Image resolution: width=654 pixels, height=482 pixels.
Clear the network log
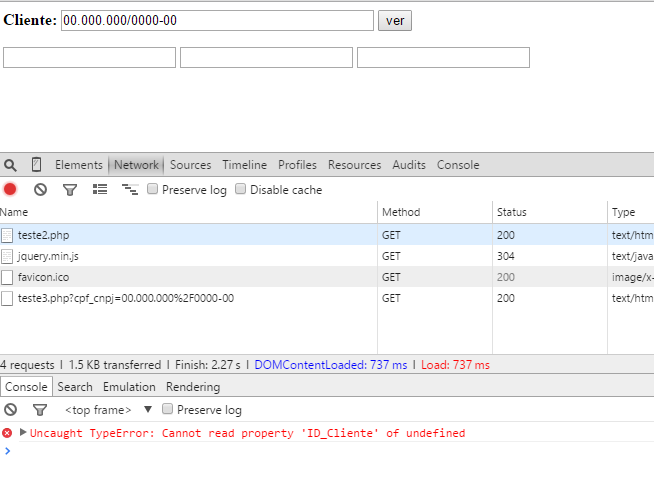40,189
